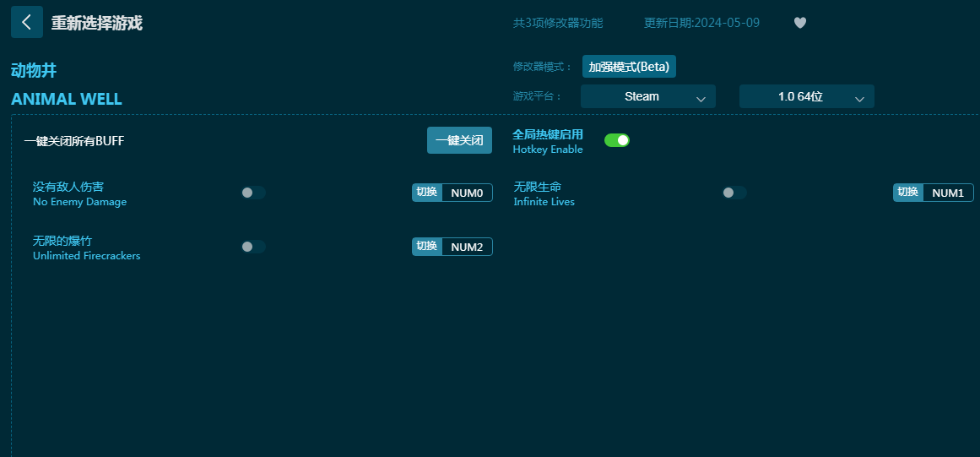Click 切换 button for NUM1 hotkey

click(908, 193)
